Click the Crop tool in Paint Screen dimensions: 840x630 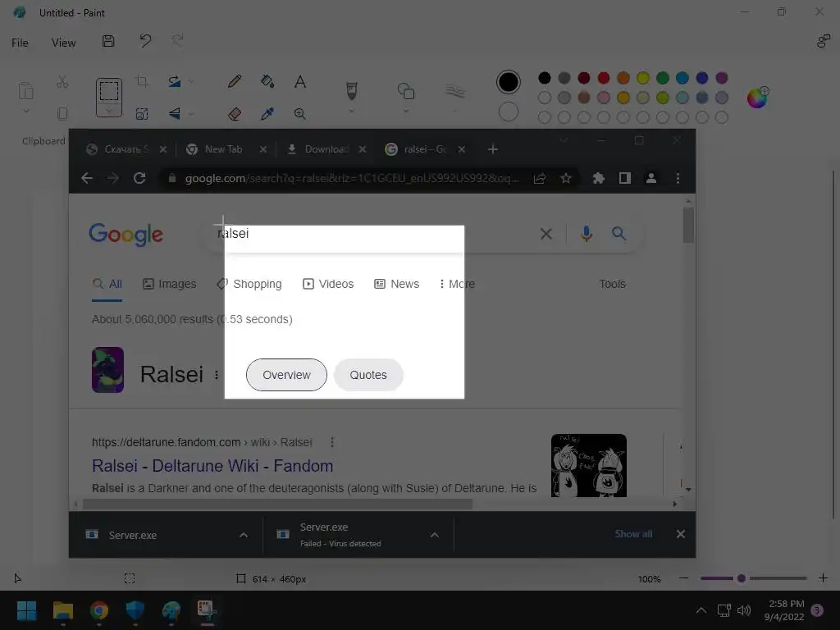tap(142, 81)
